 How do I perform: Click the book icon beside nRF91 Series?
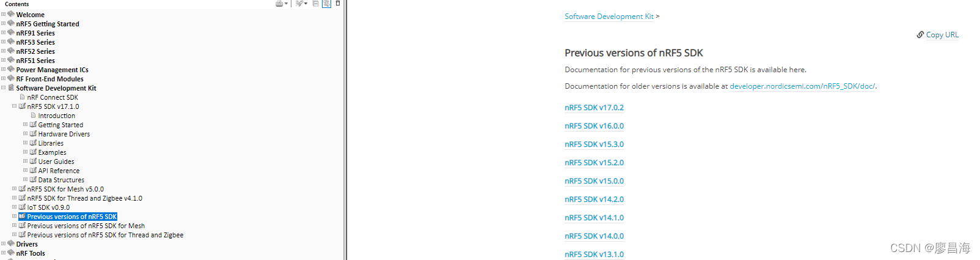[11, 32]
